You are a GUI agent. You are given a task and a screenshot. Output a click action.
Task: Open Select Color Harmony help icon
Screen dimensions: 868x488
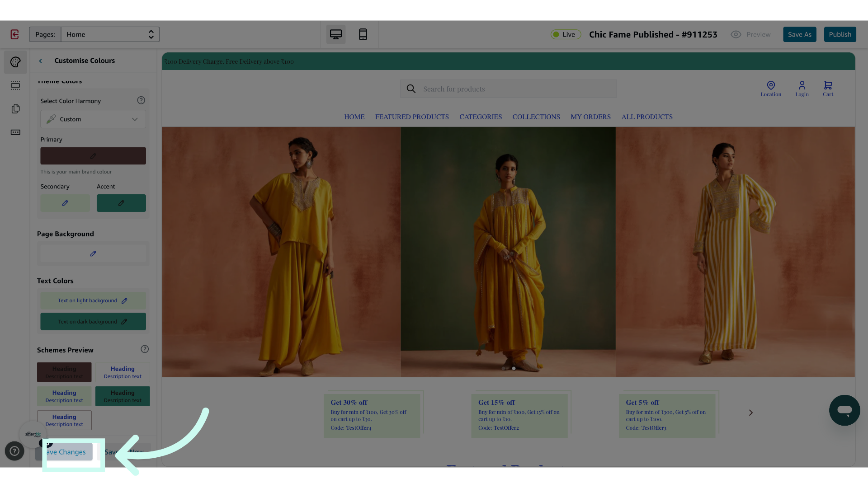coord(141,100)
